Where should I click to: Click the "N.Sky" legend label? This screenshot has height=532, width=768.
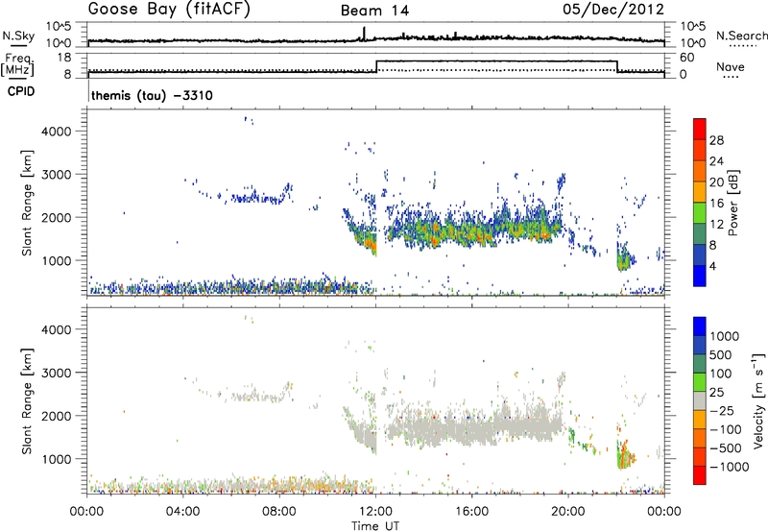click(x=18, y=36)
